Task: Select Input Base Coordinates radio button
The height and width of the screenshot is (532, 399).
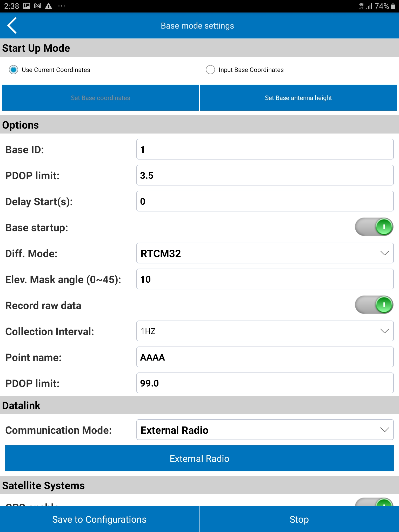Action: (x=210, y=70)
